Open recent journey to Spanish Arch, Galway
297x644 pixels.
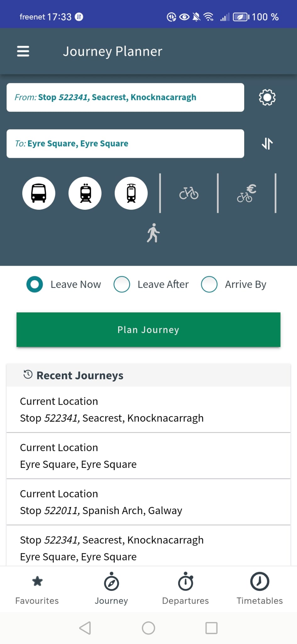[x=148, y=502]
